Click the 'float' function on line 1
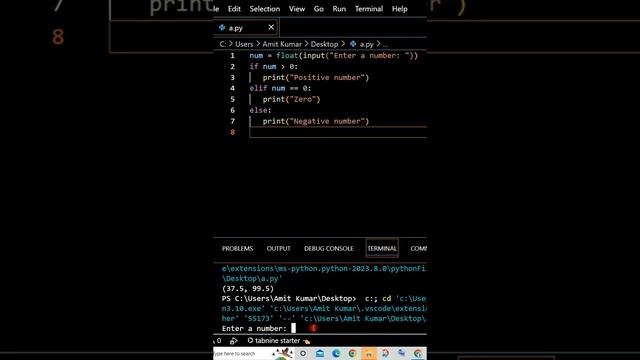This screenshot has width=640, height=360. click(287, 56)
